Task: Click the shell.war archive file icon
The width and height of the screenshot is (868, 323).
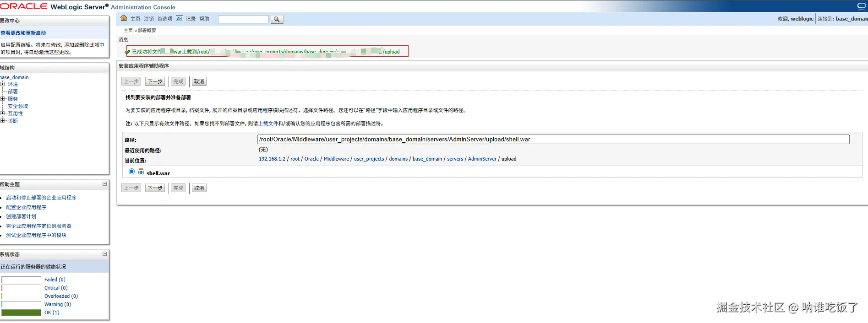Action: [141, 172]
